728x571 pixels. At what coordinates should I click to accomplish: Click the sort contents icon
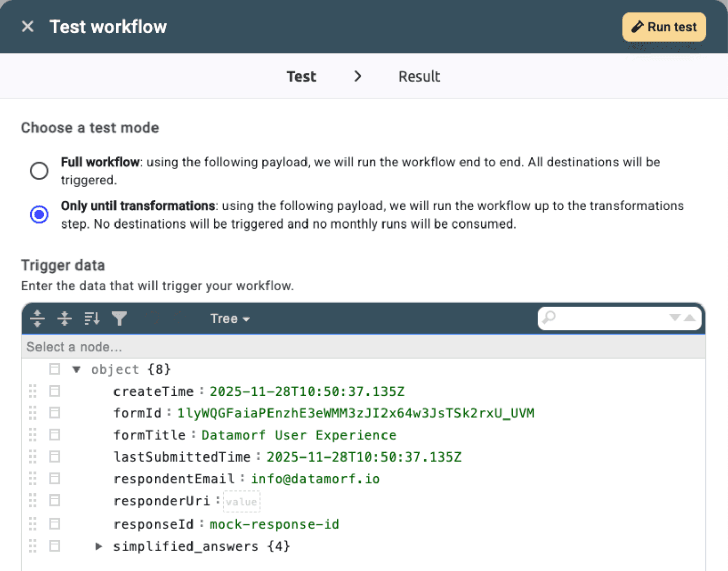[x=92, y=318]
